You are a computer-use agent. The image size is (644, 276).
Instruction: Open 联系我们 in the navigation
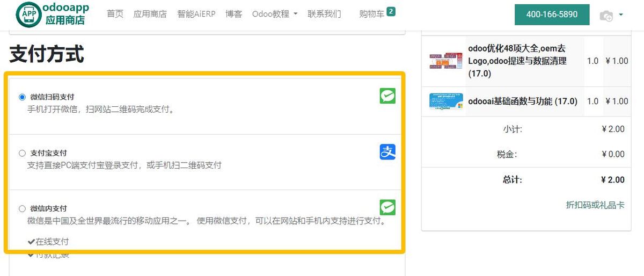(x=324, y=14)
